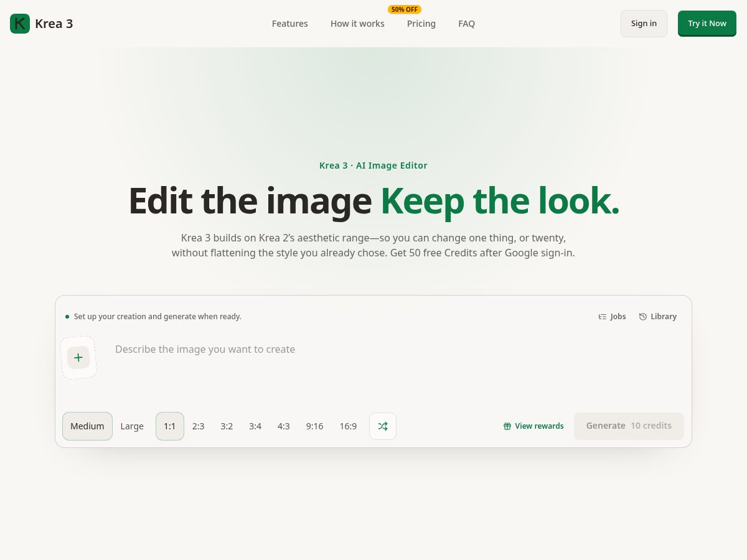Click the Krea 3 brand name text
Image resolution: width=747 pixels, height=560 pixels.
point(54,24)
